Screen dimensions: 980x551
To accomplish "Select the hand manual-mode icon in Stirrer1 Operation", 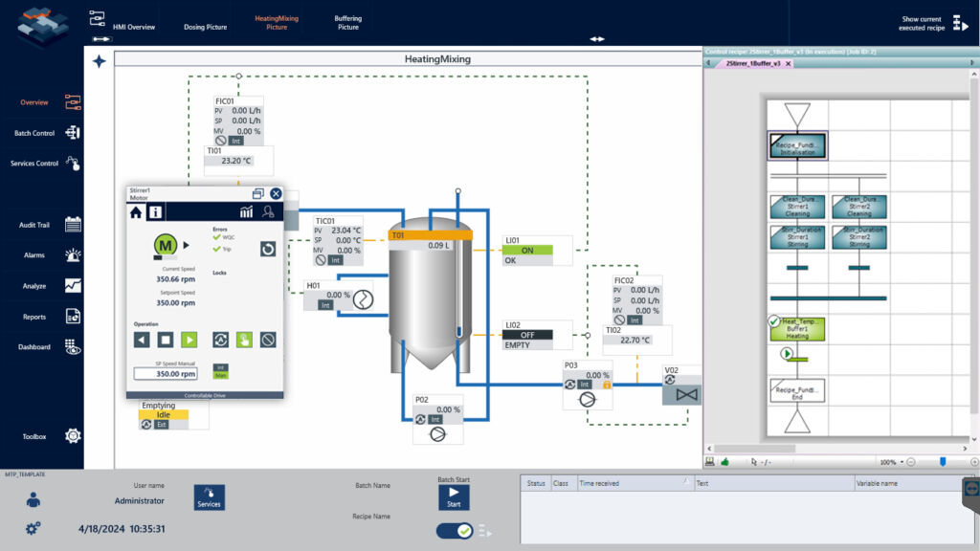I will click(244, 339).
